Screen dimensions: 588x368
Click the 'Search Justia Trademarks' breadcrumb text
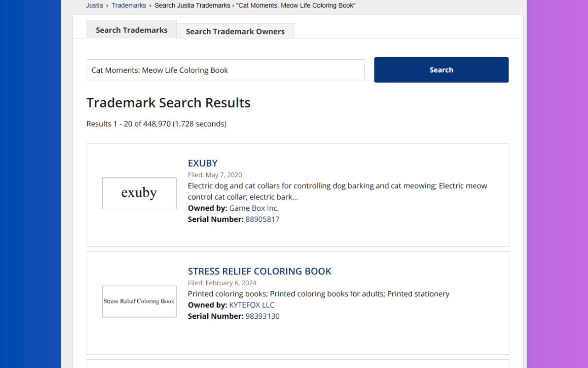192,6
